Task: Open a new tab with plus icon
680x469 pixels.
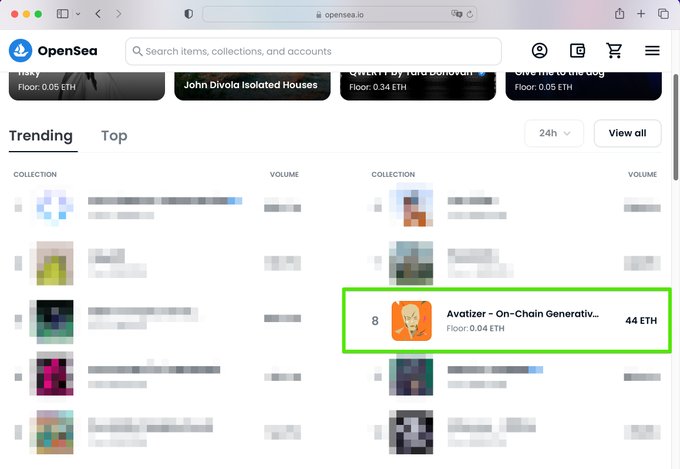Action: 641,14
